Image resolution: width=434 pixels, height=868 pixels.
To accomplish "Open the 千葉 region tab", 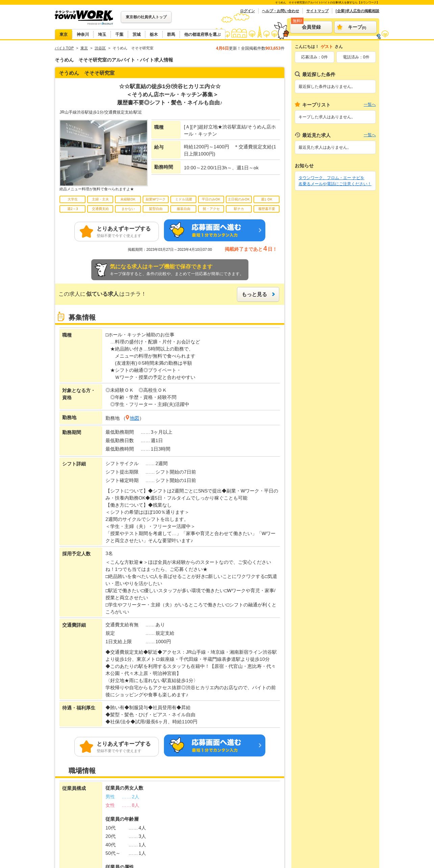I will [x=119, y=34].
